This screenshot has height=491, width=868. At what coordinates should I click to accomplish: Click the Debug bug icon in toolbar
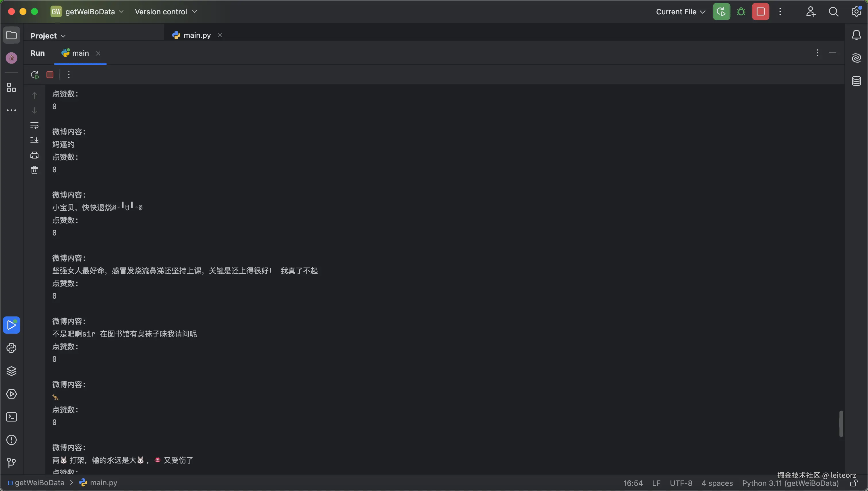741,12
